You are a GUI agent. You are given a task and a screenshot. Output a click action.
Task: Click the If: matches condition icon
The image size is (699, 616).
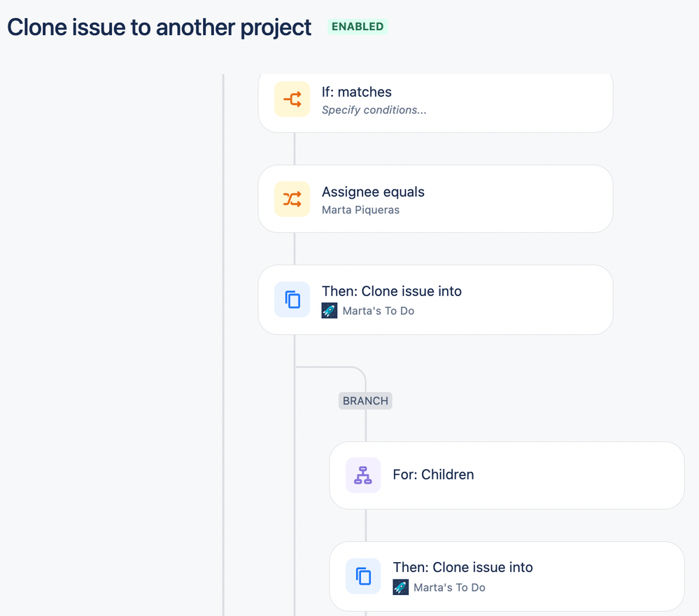(x=292, y=99)
